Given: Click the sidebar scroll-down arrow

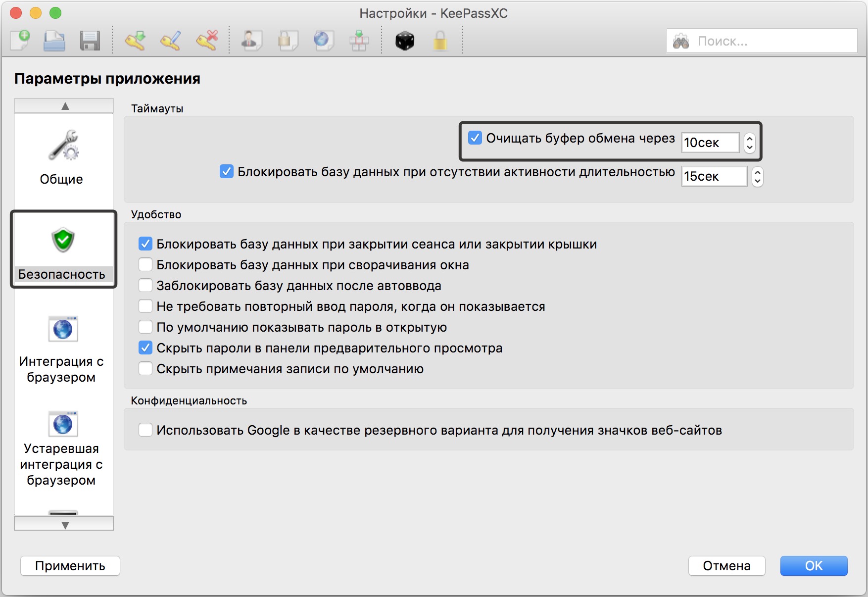Looking at the screenshot, I should coord(64,524).
